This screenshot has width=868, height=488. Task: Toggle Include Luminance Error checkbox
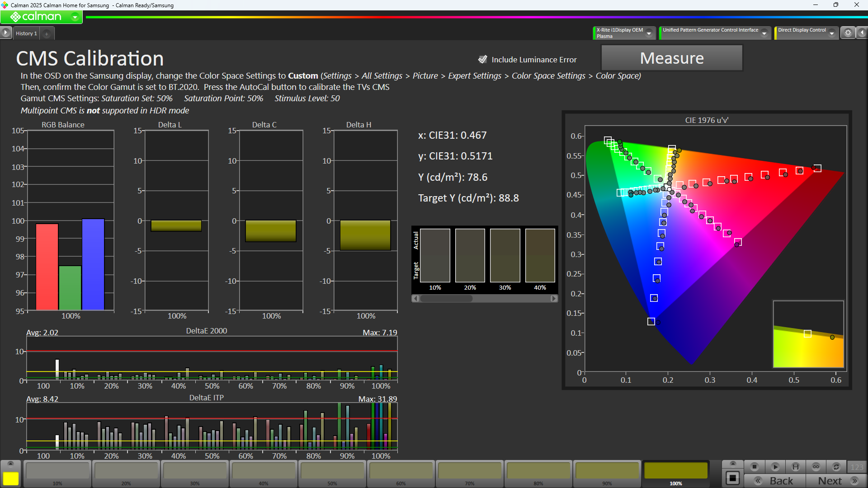pos(483,59)
